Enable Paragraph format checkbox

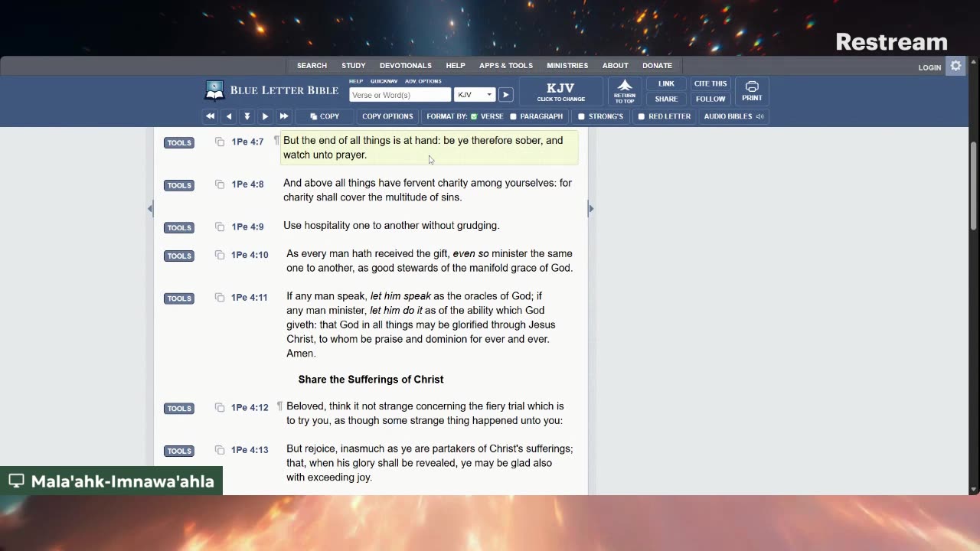[513, 116]
